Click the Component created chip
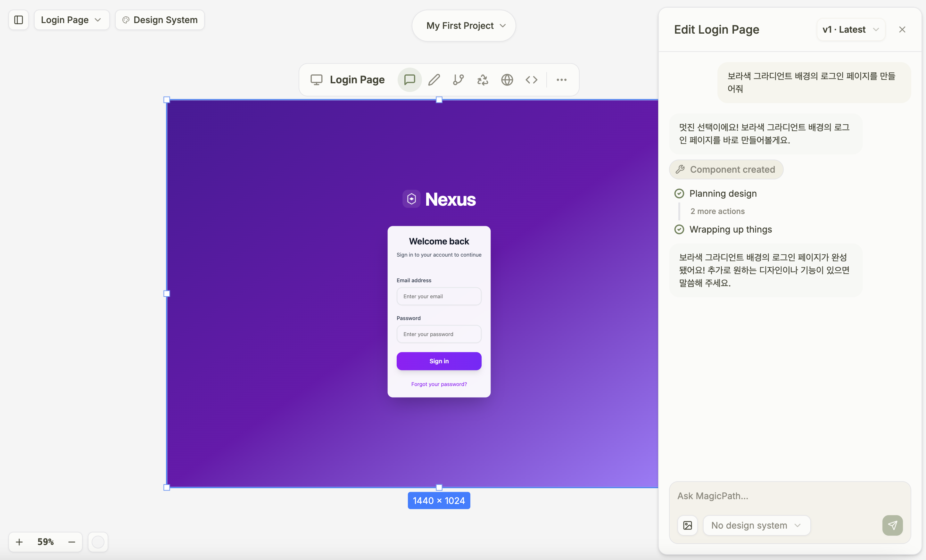This screenshot has width=926, height=560. click(726, 169)
